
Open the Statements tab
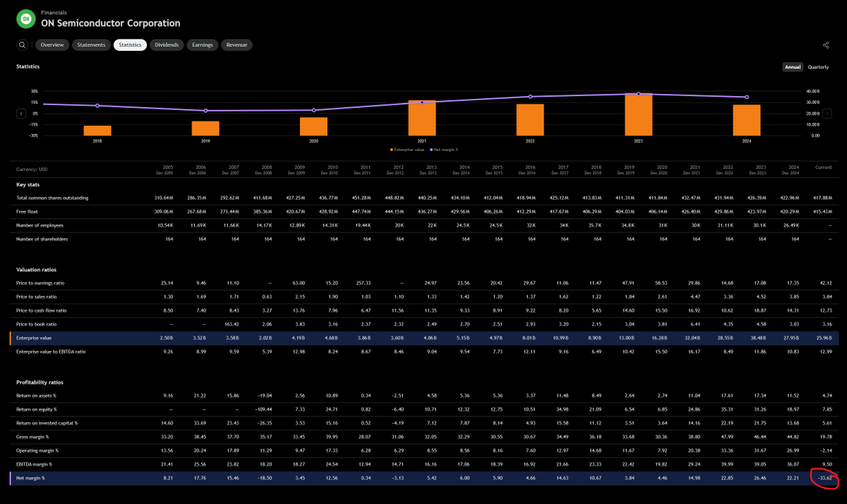91,44
